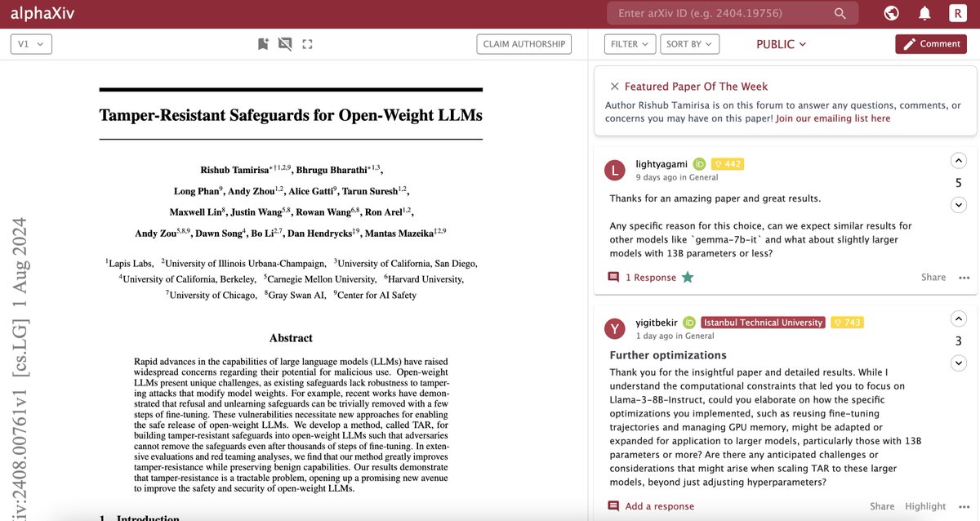Open the R user profile avatar

(957, 13)
